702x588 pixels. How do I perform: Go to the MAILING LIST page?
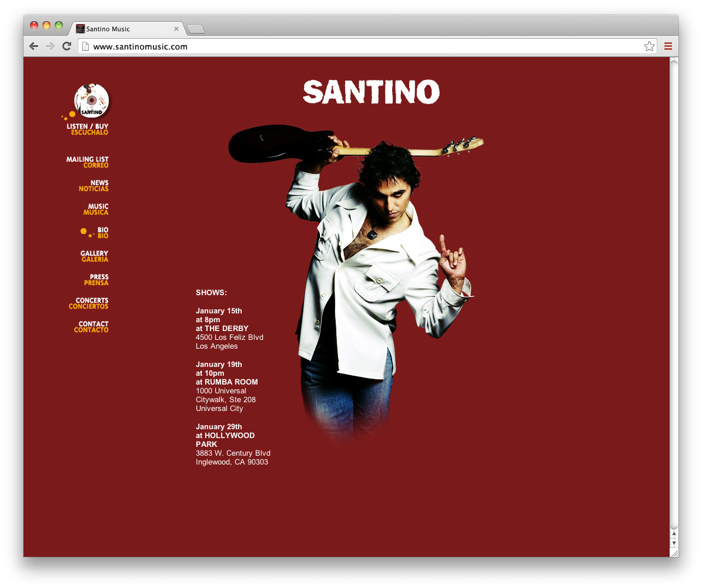coord(87,162)
